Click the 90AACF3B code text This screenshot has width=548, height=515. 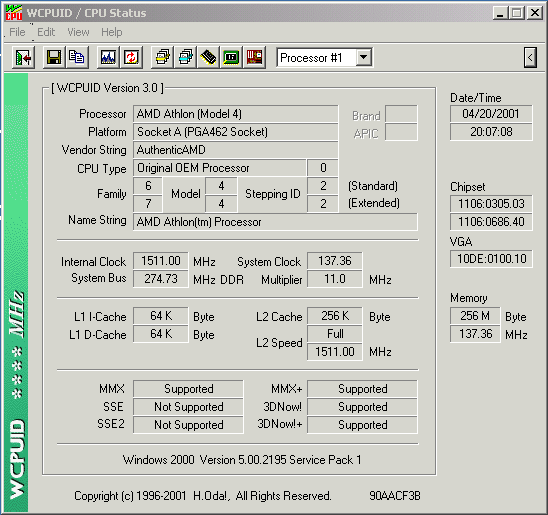tap(395, 496)
